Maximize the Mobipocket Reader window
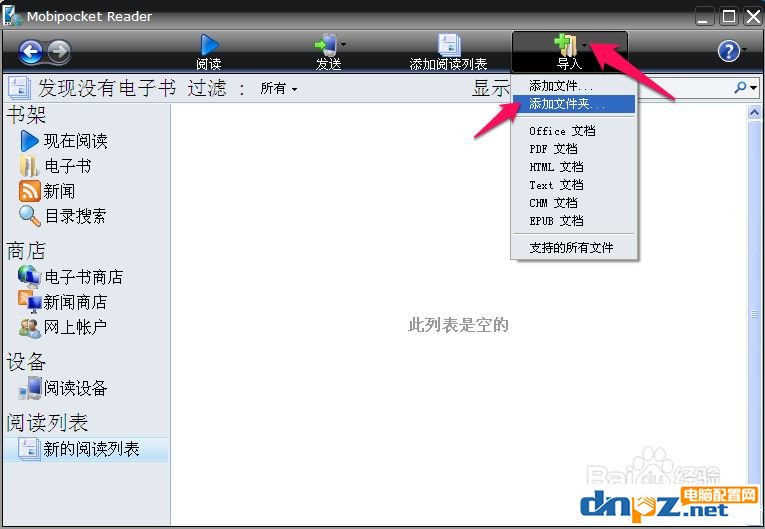 click(x=729, y=17)
